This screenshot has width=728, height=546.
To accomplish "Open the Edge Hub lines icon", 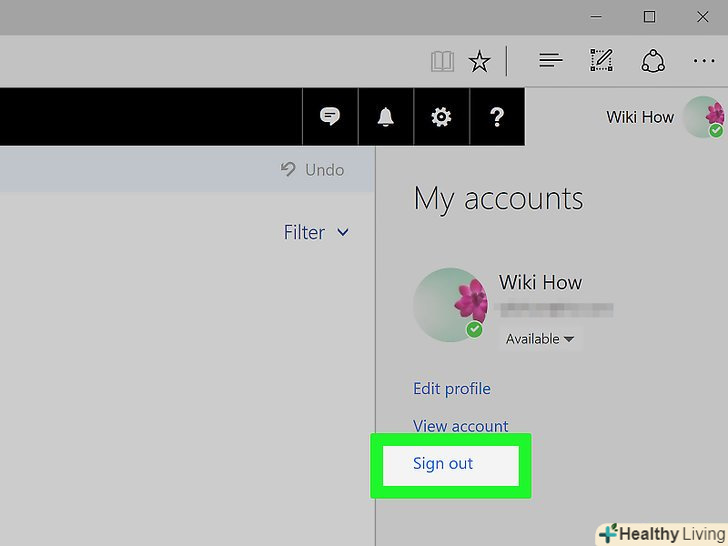I will point(551,60).
